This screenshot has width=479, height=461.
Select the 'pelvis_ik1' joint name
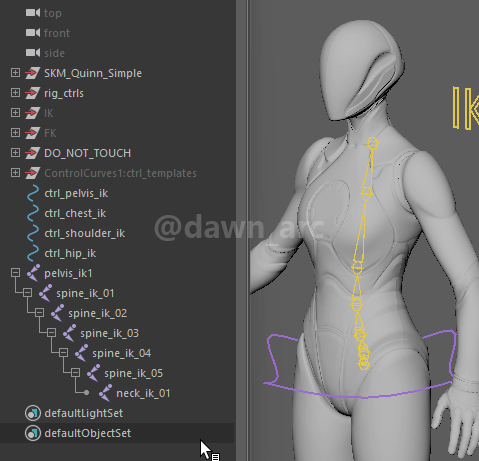pos(68,273)
